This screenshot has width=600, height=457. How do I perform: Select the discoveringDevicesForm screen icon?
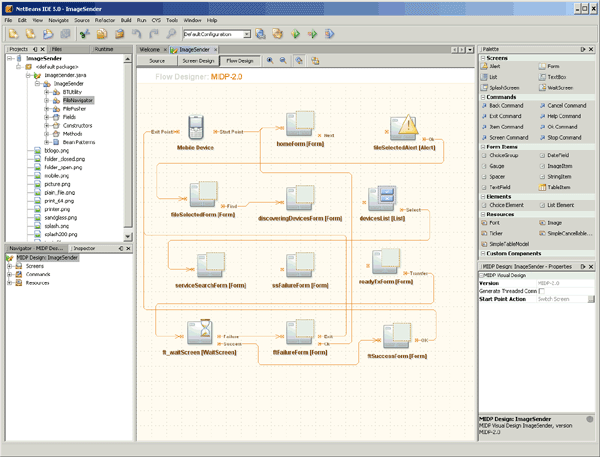click(300, 198)
